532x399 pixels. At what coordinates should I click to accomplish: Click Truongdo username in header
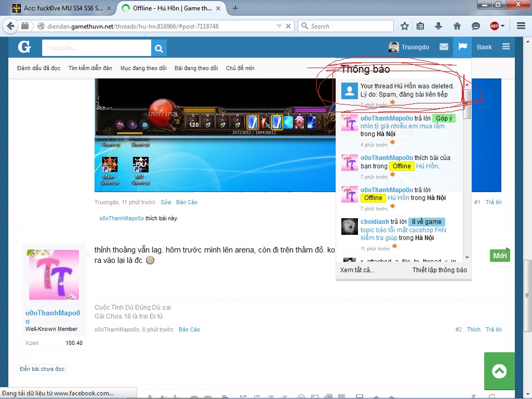click(415, 47)
